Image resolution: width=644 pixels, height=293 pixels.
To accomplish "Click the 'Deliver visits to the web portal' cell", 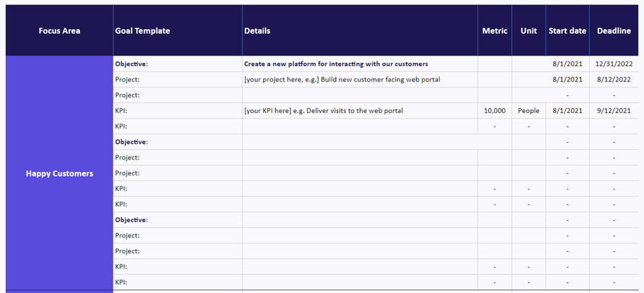I will click(x=360, y=110).
